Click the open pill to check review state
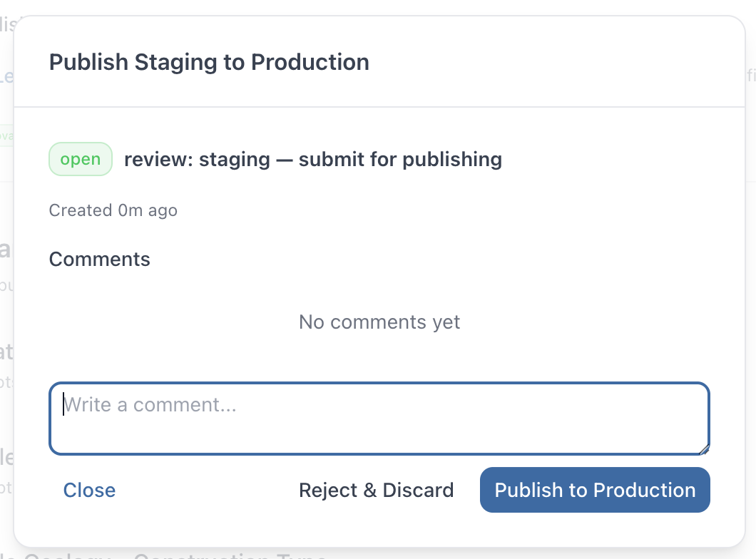Image resolution: width=756 pixels, height=559 pixels. pos(80,159)
